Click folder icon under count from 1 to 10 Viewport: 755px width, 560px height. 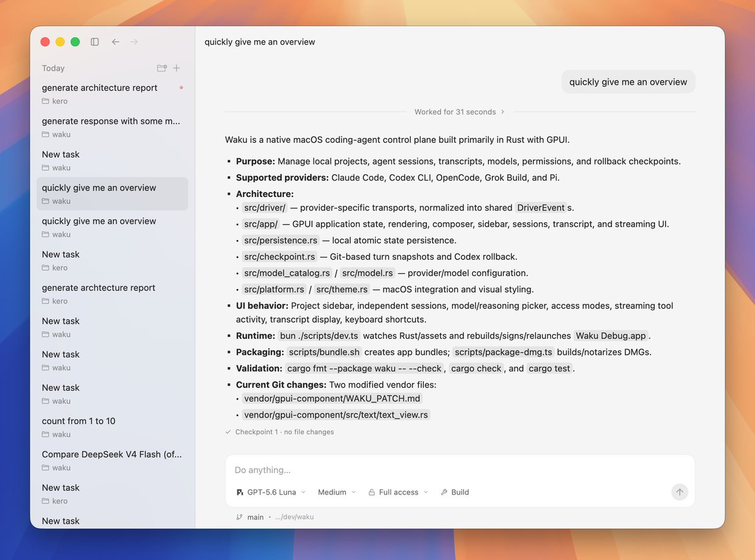pos(45,434)
